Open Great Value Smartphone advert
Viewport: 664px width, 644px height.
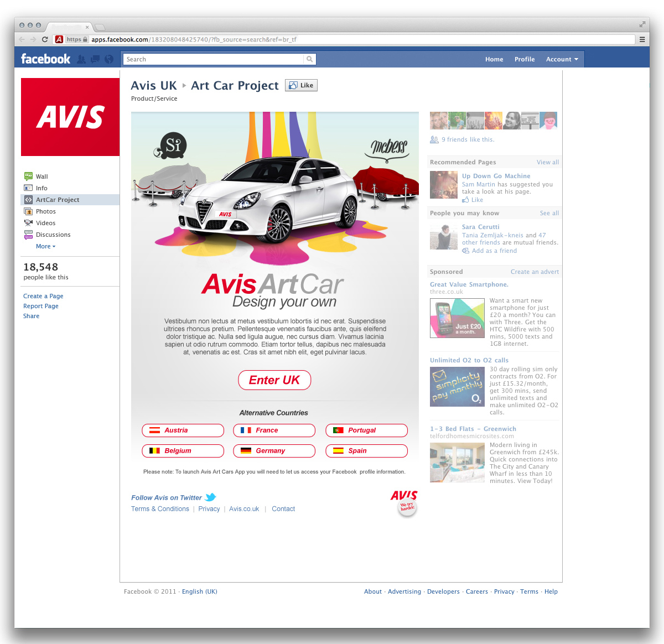469,284
